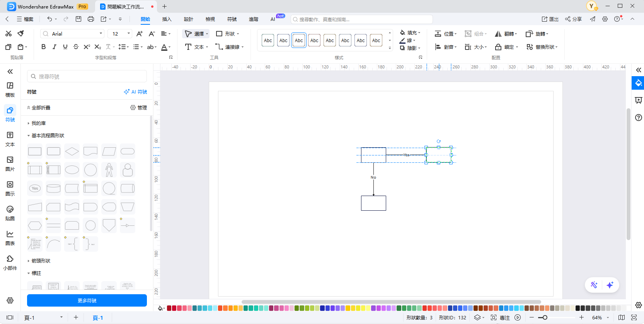Pick the first red color swatch in the palette

[169, 308]
